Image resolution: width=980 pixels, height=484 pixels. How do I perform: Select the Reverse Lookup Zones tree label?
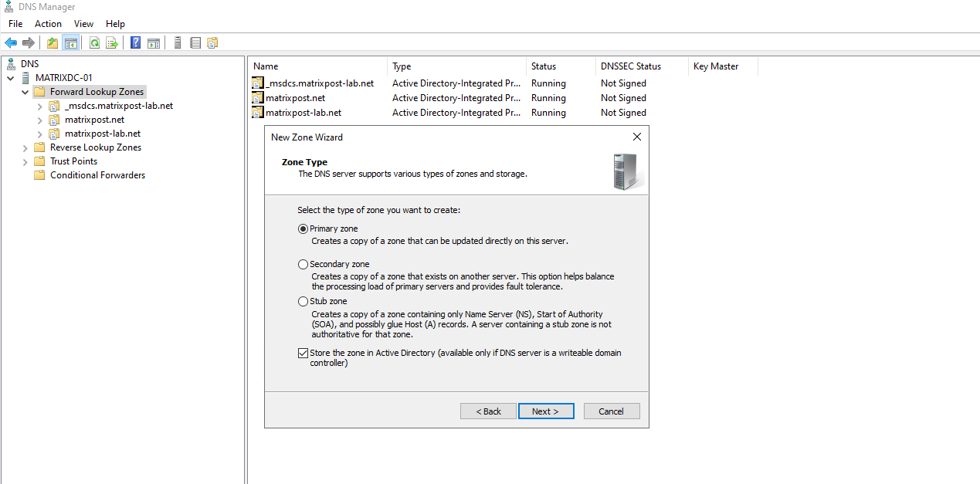tap(96, 147)
